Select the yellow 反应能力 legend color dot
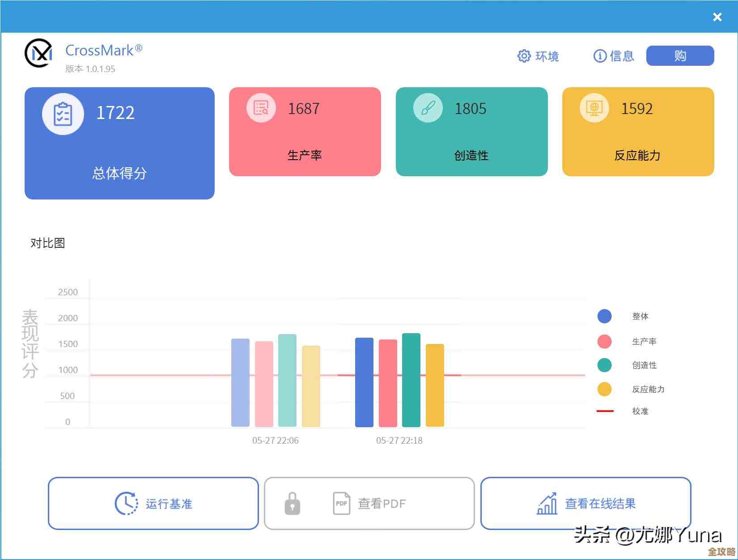The height and width of the screenshot is (560, 738). [x=604, y=389]
